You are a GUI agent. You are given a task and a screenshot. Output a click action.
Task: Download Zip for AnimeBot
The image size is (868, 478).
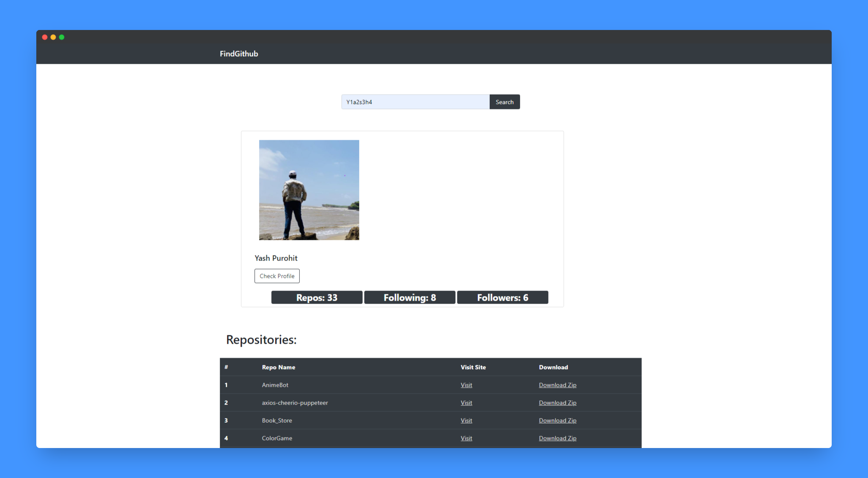point(557,385)
